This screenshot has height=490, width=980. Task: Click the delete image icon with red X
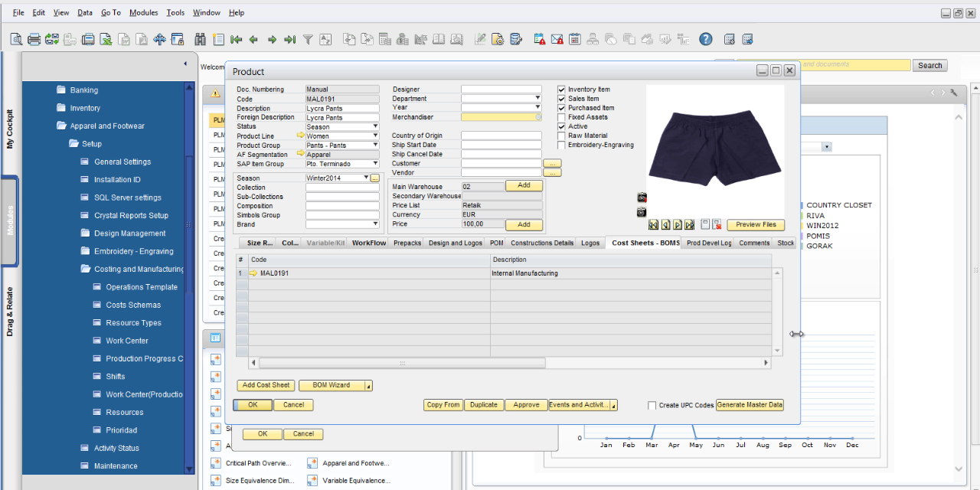(717, 224)
